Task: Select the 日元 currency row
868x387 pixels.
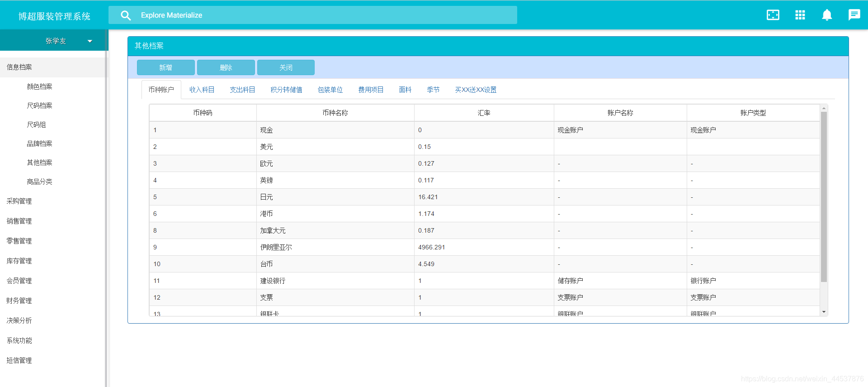Action: click(x=485, y=197)
